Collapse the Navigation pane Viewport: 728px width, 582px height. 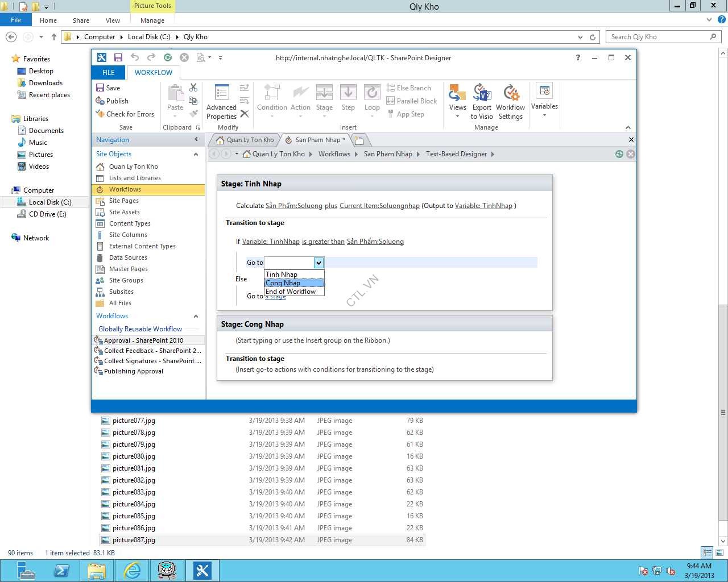(196, 140)
